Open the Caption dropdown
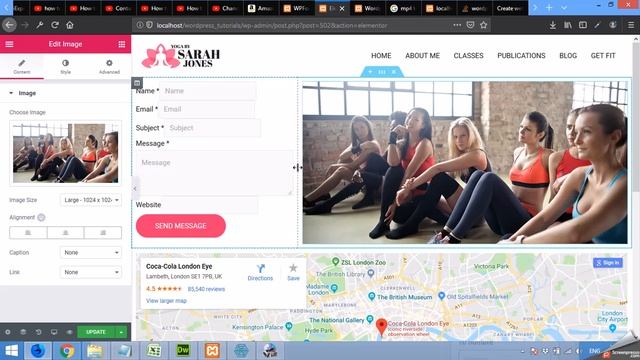 [x=91, y=253]
